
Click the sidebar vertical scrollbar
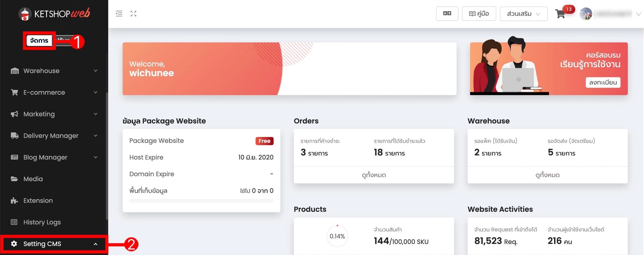[x=107, y=156]
